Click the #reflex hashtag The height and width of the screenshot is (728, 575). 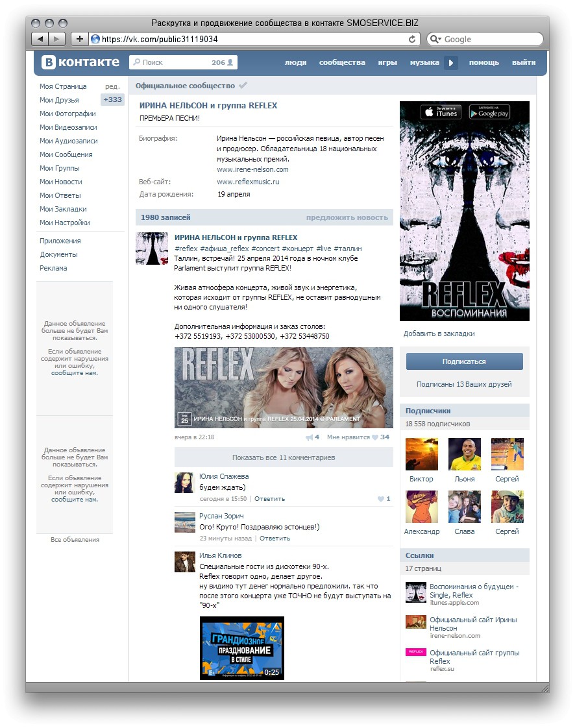coord(186,249)
